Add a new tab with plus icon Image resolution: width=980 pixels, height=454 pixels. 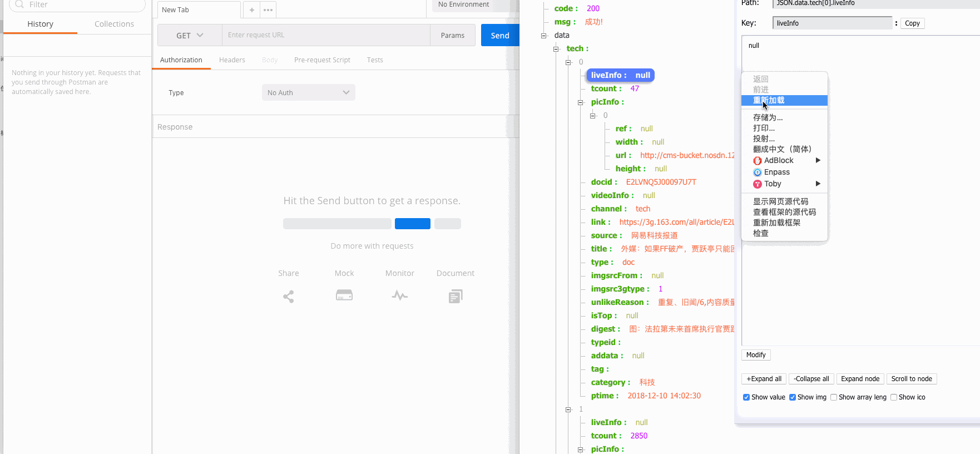pyautogui.click(x=251, y=10)
